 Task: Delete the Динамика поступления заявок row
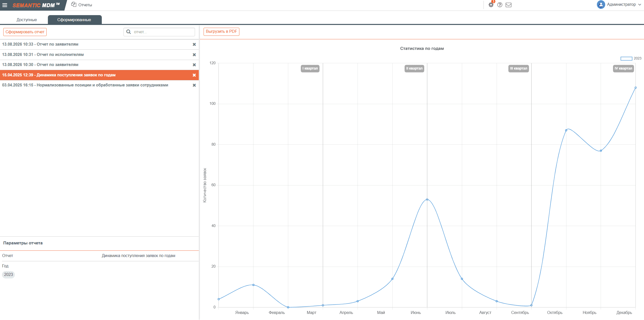tap(194, 75)
